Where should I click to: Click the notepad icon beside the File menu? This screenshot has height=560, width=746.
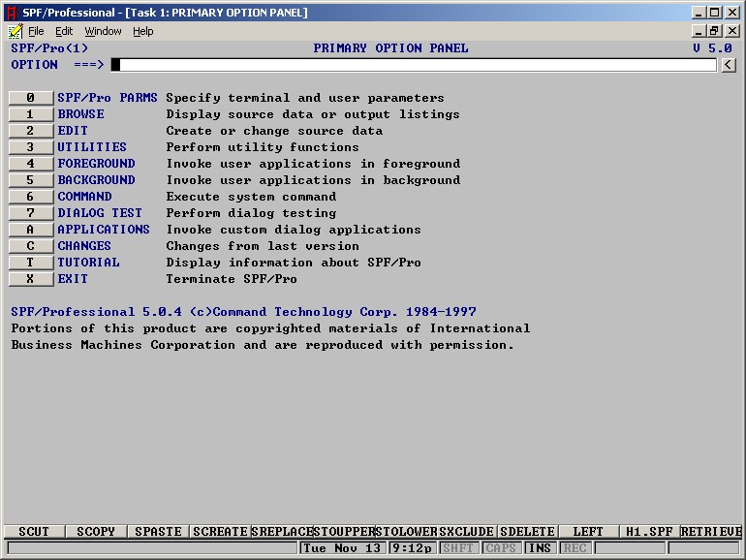(16, 31)
